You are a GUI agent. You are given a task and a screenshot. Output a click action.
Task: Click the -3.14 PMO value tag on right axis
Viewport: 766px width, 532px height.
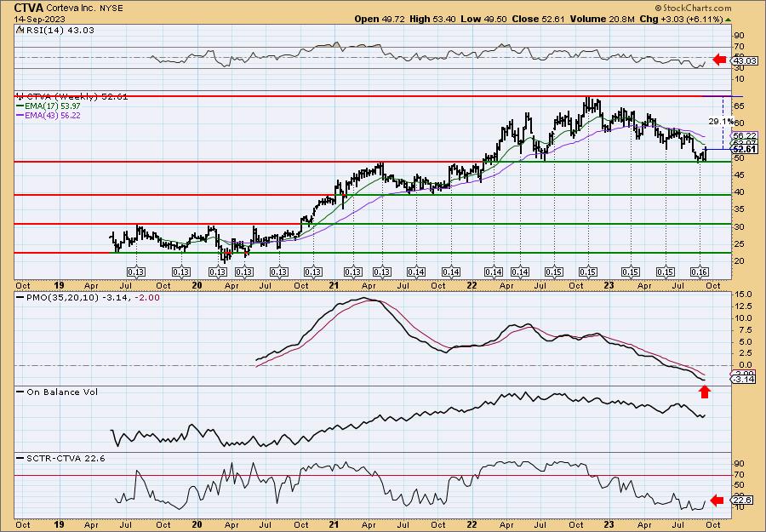pyautogui.click(x=745, y=379)
